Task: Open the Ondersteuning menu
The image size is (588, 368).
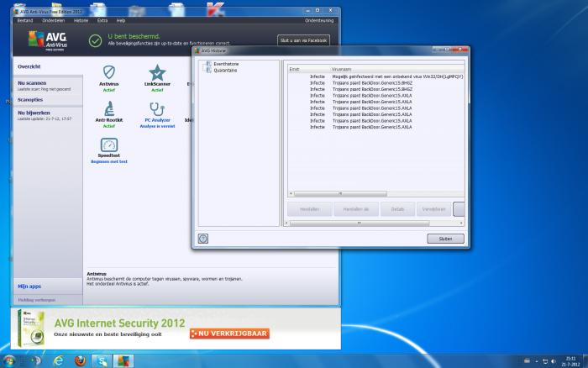Action: pos(319,21)
